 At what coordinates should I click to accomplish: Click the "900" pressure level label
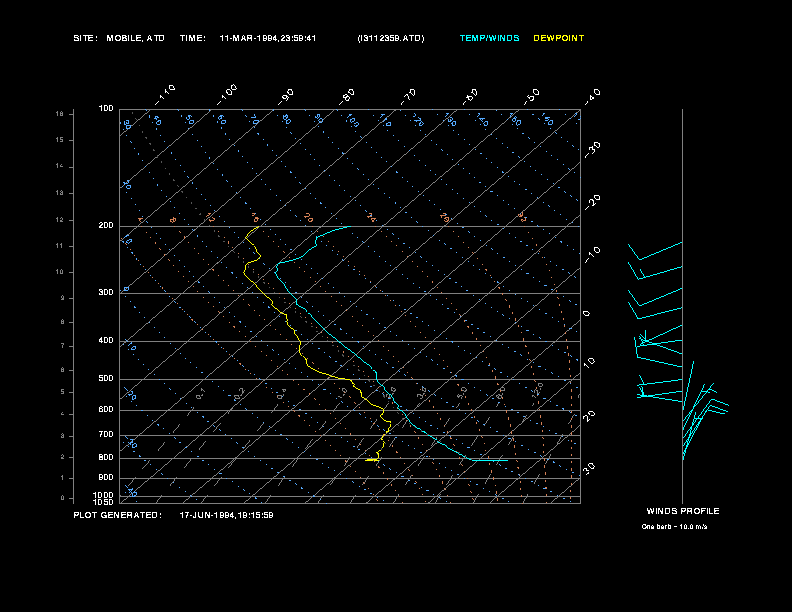[x=106, y=477]
